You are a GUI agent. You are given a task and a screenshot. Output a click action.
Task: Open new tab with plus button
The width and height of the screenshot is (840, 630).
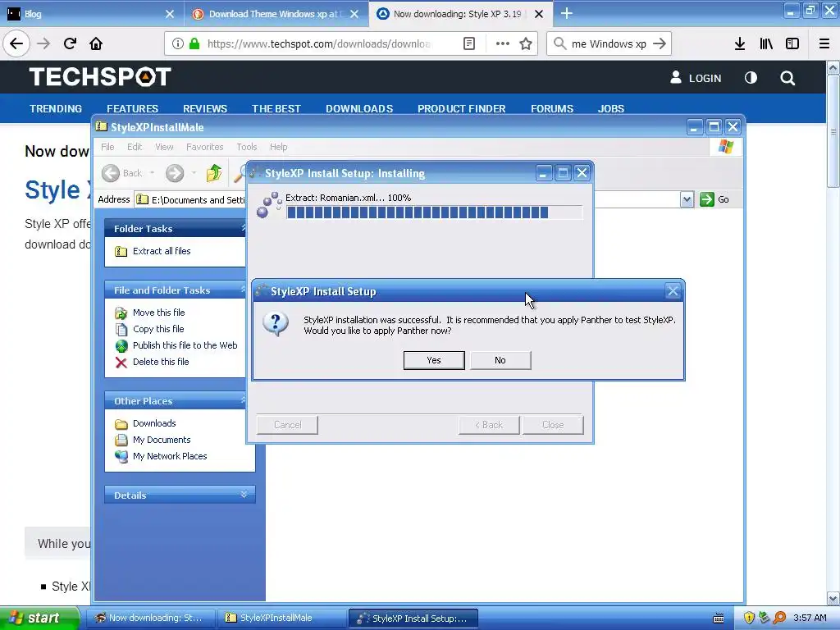click(x=566, y=13)
